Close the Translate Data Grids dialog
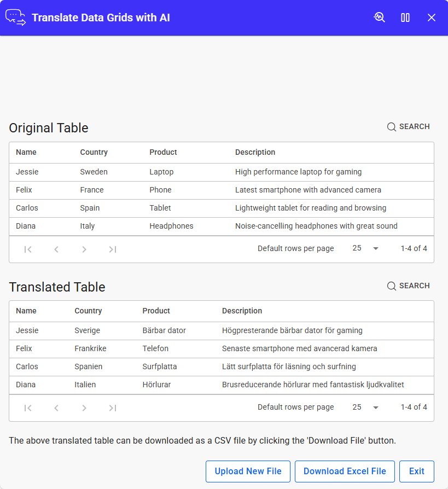Screen dimensions: 448x489 [x=432, y=18]
